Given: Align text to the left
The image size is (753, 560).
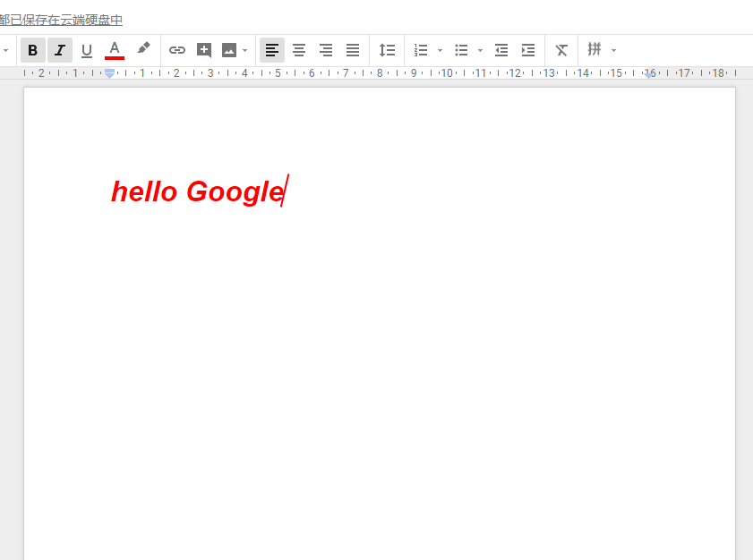Looking at the screenshot, I should (272, 50).
